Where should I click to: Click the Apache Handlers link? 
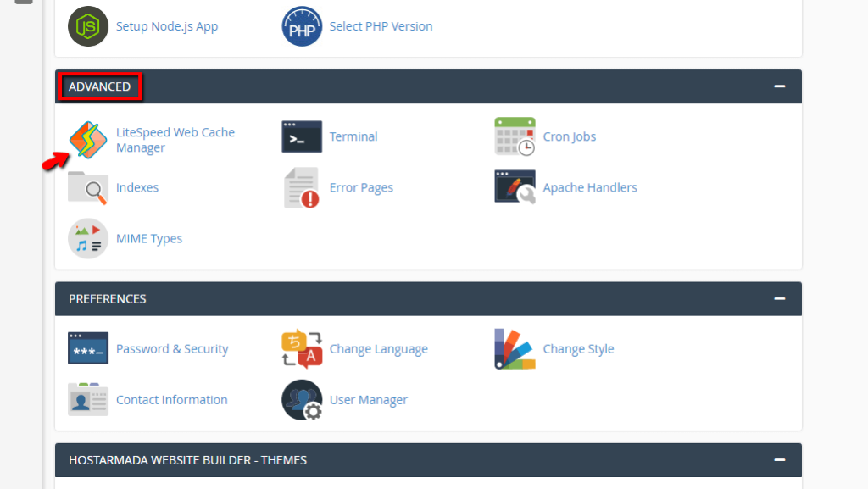coord(590,187)
